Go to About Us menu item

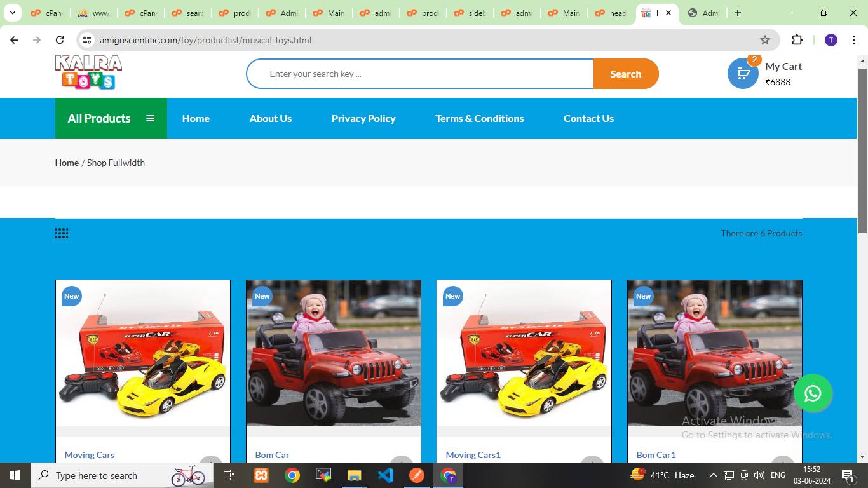pos(270,118)
